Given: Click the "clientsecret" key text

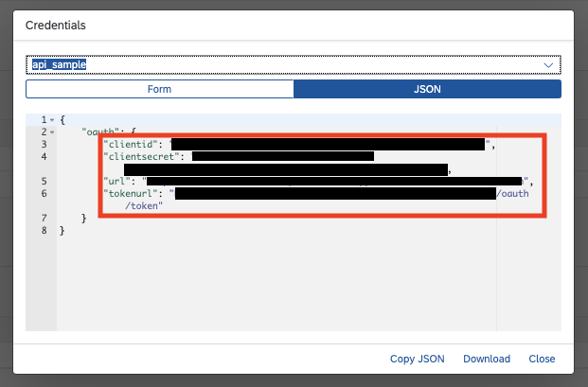Looking at the screenshot, I should coord(141,157).
